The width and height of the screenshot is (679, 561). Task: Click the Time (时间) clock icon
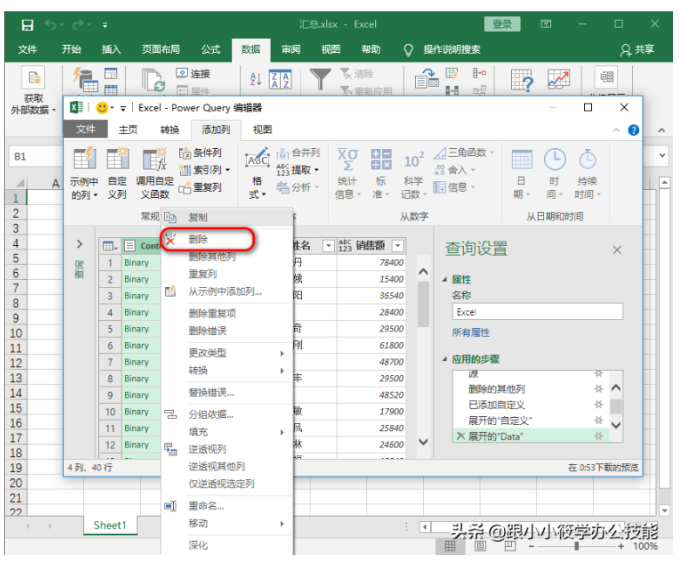coord(555,160)
